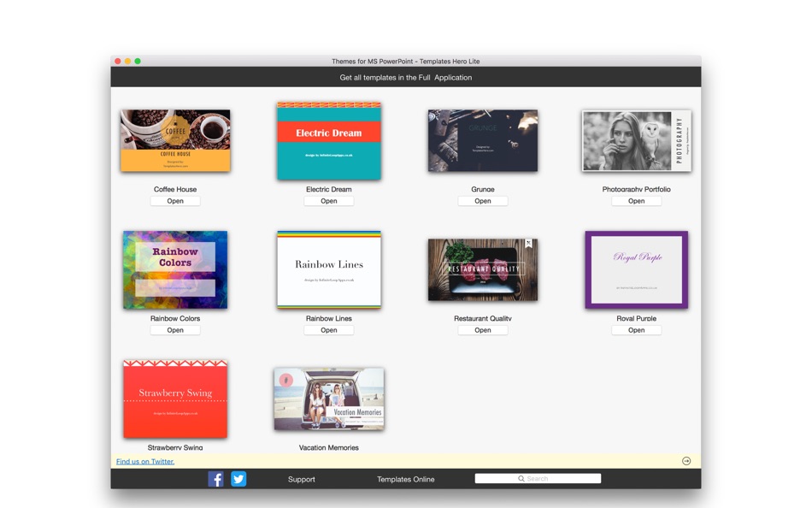Click the green zoom window button
The width and height of the screenshot is (812, 508).
138,62
